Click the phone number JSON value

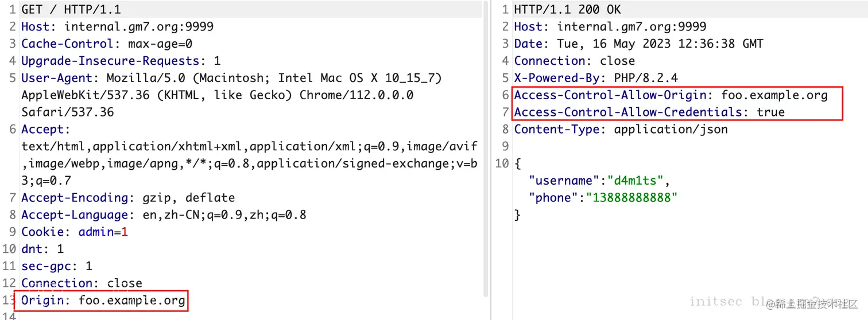(x=631, y=198)
